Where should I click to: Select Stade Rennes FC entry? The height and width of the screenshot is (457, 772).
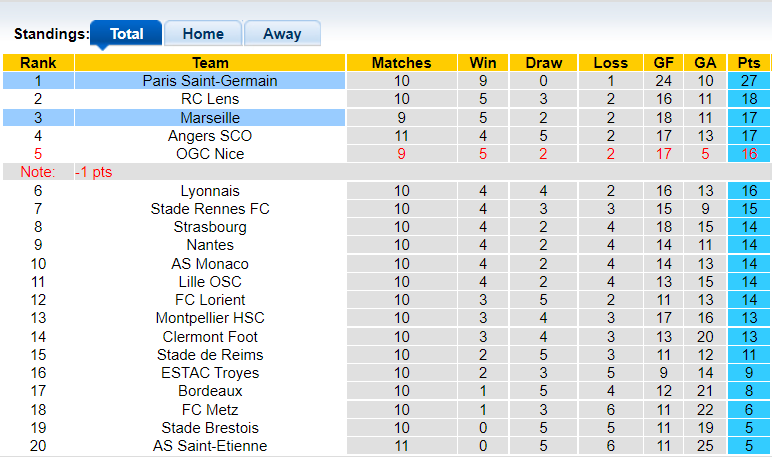[x=210, y=209]
